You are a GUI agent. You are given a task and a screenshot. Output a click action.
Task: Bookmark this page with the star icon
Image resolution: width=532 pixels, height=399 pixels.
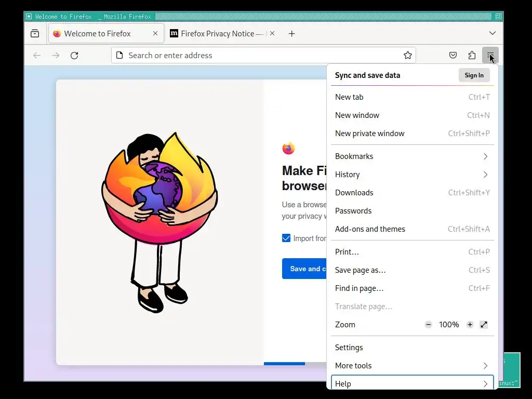point(408,55)
